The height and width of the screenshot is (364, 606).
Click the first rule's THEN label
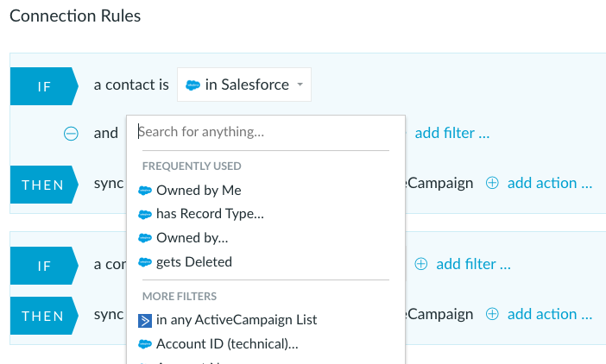coord(44,185)
